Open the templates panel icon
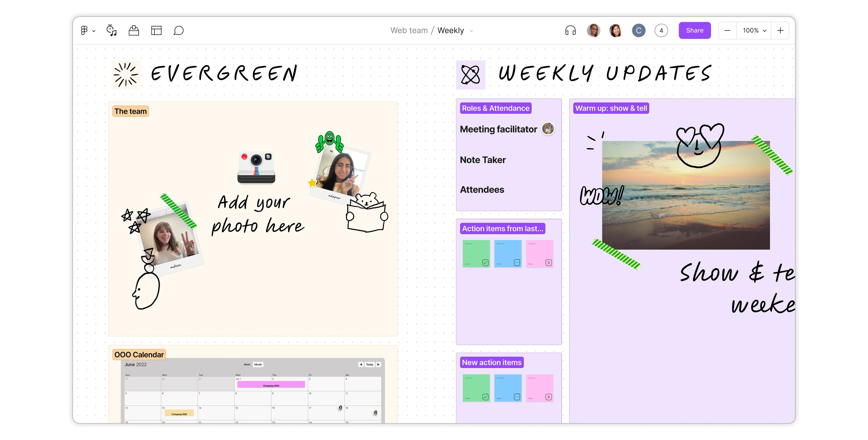The image size is (868, 440). tap(156, 30)
